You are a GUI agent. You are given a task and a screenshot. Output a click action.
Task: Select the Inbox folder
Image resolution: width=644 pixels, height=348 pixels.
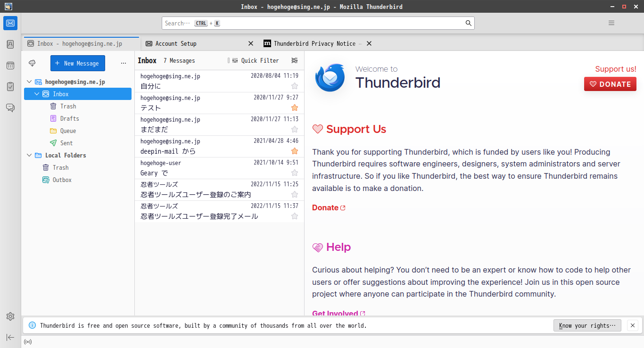[78, 94]
